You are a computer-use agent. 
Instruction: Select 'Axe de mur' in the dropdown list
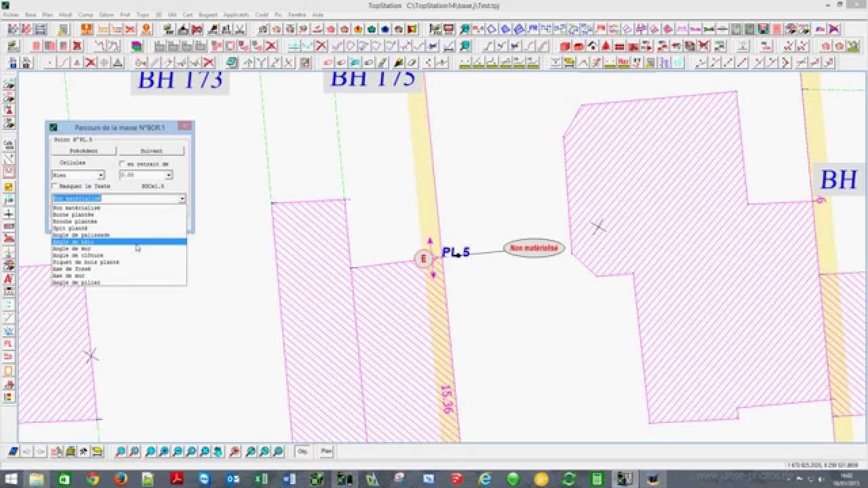(119, 276)
